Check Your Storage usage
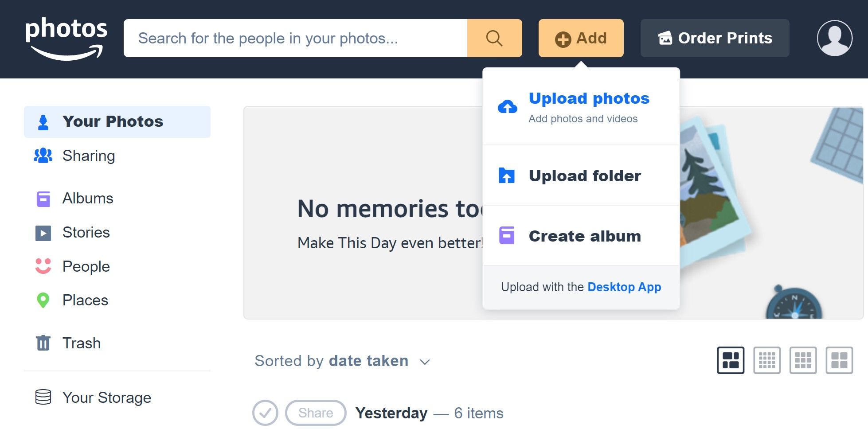Viewport: 868px width, 429px height. [x=106, y=397]
